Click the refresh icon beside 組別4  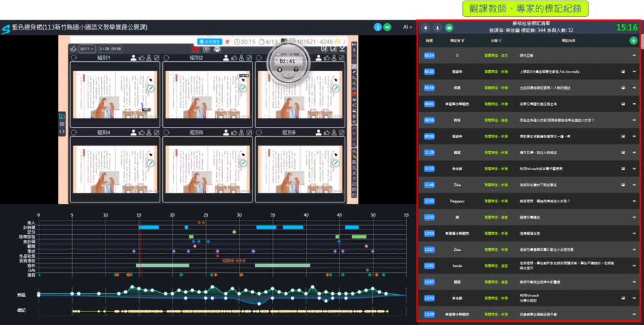(x=74, y=132)
